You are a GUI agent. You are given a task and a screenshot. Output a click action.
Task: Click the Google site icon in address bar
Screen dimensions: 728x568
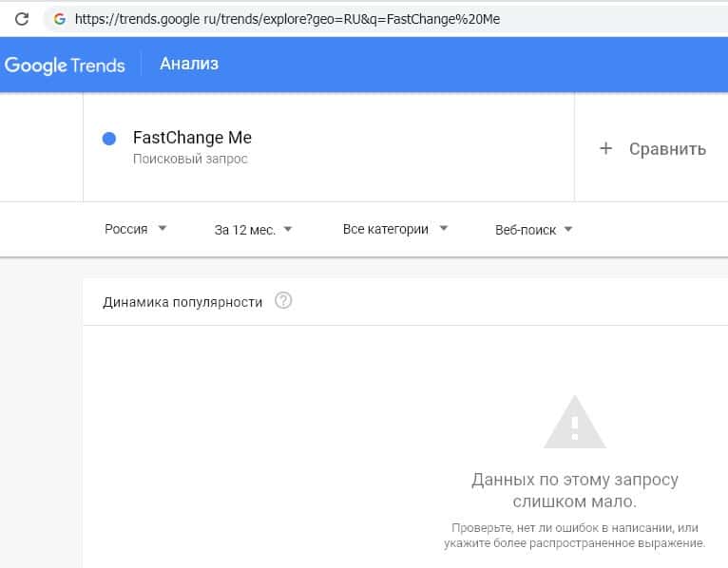pos(60,19)
